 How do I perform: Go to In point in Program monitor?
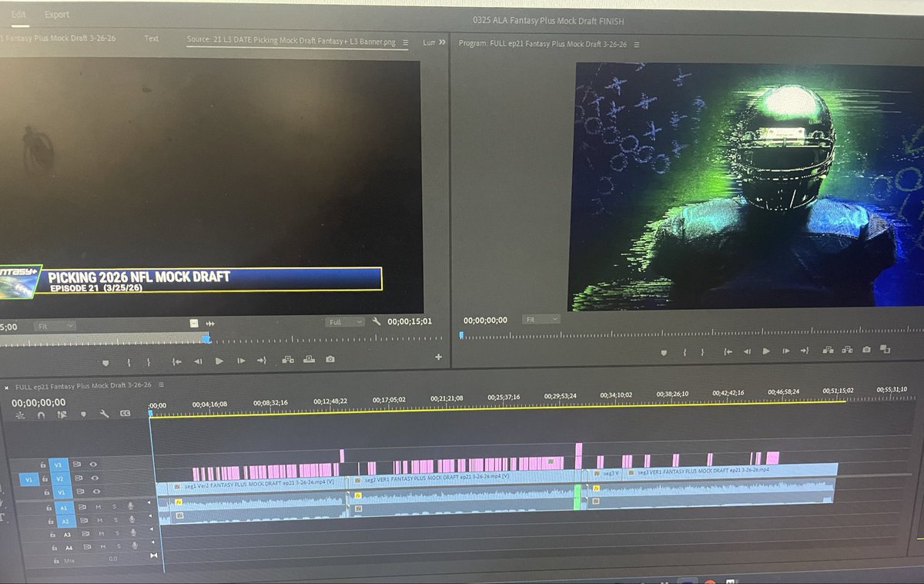tap(728, 351)
